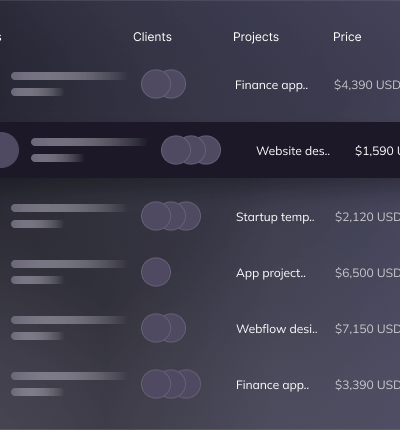Open the App project.. entry
This screenshot has height=430, width=400.
(x=271, y=273)
